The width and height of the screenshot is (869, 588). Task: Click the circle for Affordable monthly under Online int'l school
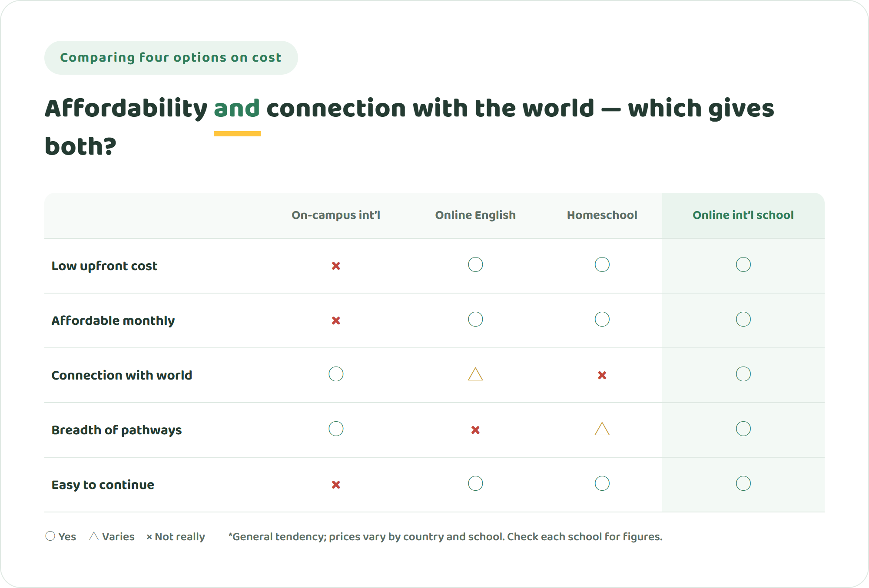[x=743, y=319]
